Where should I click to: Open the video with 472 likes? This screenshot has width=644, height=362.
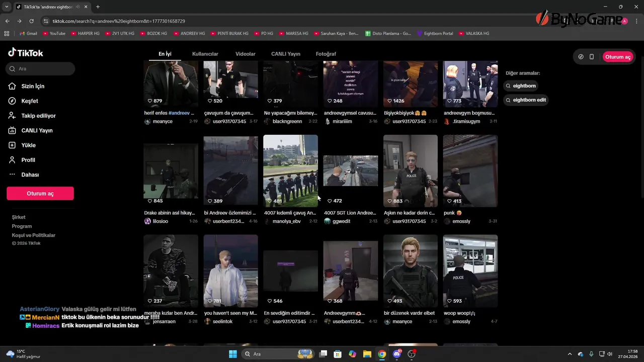[x=351, y=171]
